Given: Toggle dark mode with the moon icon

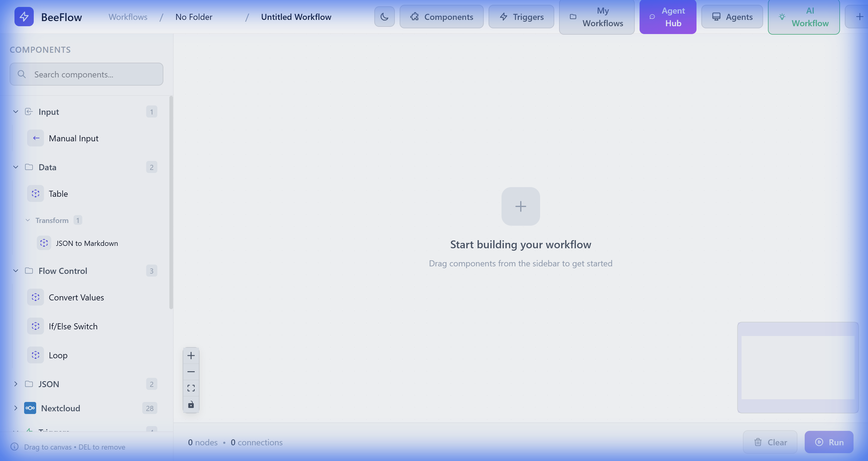Looking at the screenshot, I should click(384, 17).
